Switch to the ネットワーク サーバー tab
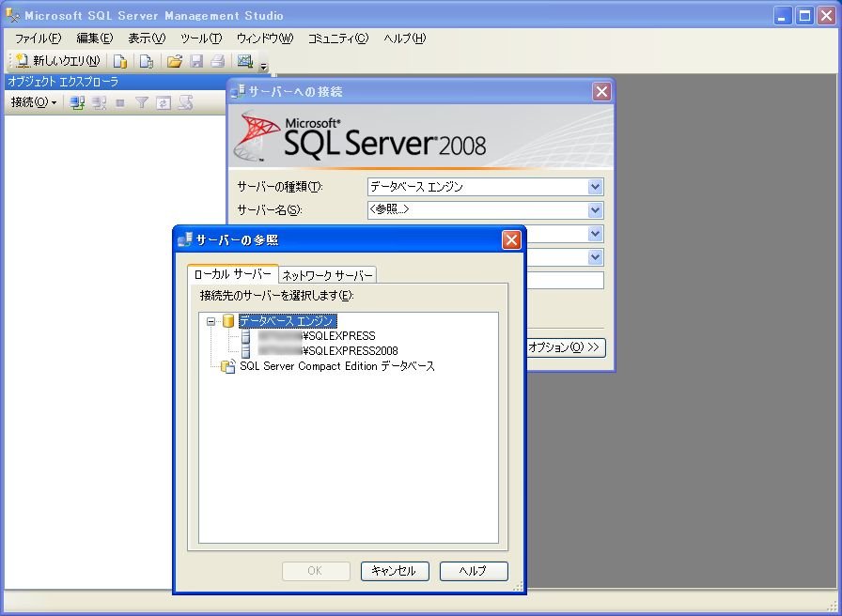The height and width of the screenshot is (616, 842). 328,275
